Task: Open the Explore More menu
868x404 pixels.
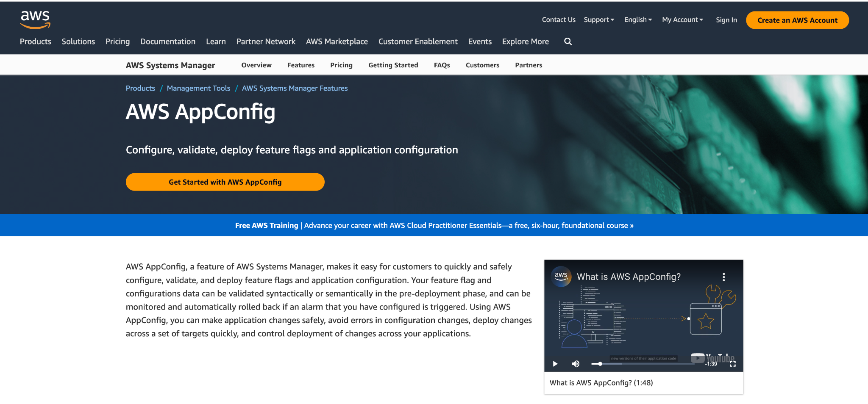Action: tap(526, 42)
